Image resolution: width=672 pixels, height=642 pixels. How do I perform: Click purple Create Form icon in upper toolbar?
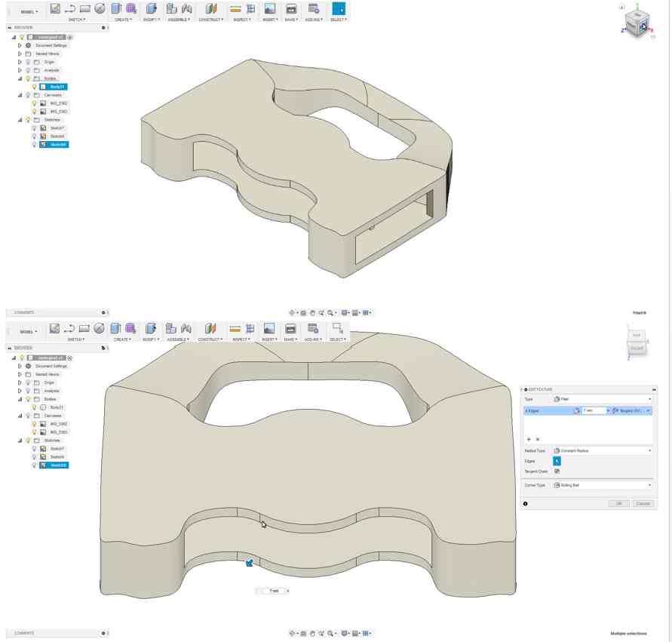pyautogui.click(x=131, y=8)
